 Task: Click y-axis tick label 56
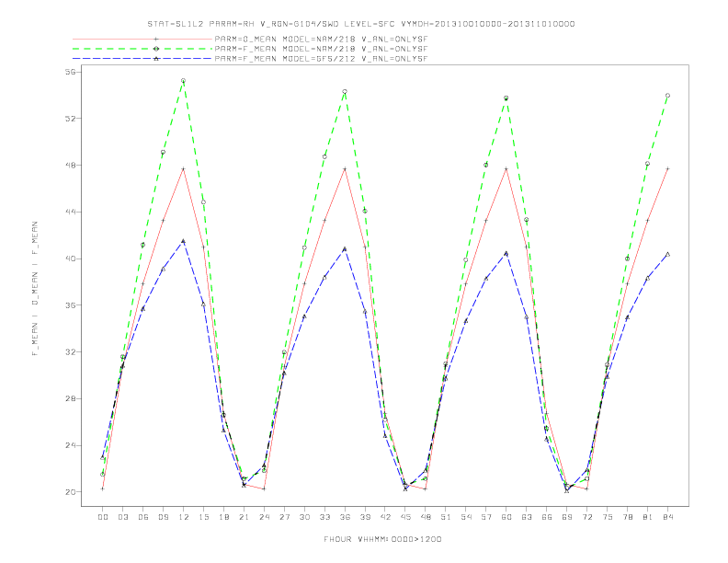pos(73,72)
